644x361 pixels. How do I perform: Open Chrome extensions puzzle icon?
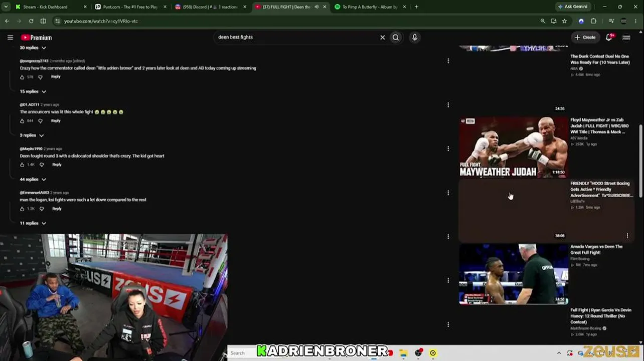point(593,21)
